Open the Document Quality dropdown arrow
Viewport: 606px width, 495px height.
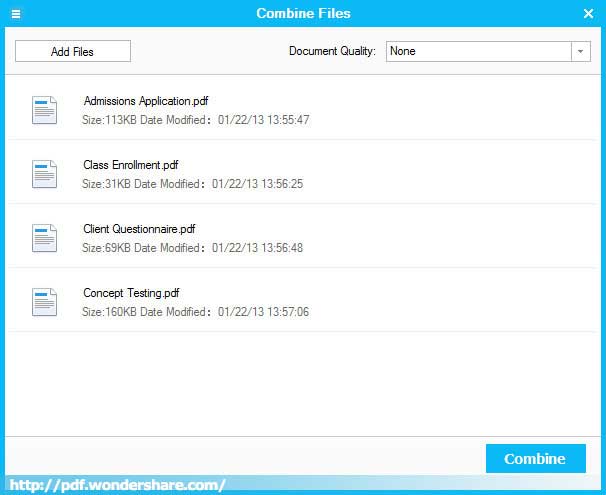580,51
